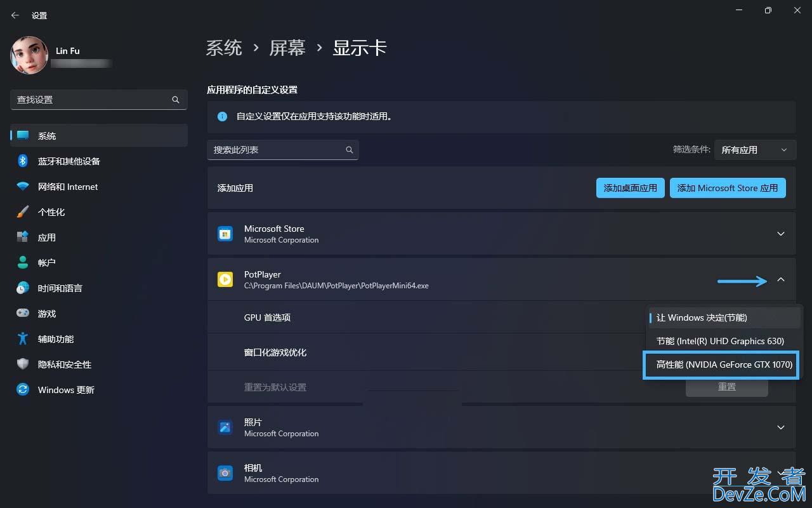
Task: Click the PotPlayer app icon
Action: 225,279
